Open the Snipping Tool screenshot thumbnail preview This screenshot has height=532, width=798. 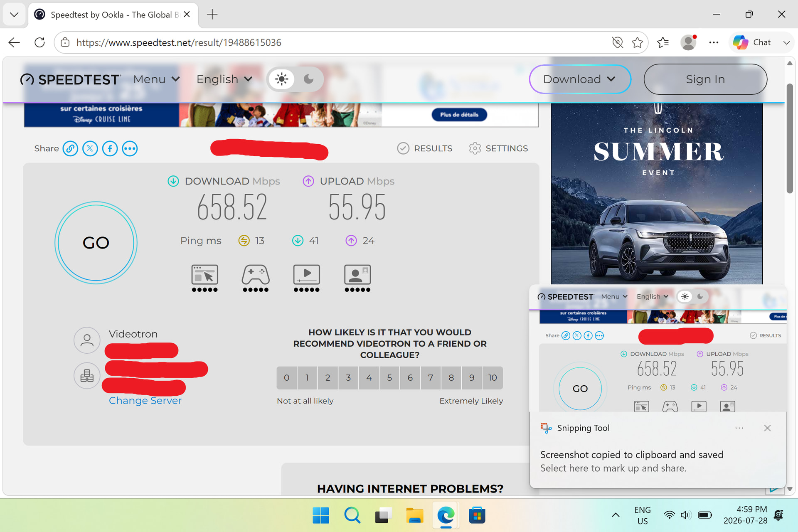[x=658, y=349]
